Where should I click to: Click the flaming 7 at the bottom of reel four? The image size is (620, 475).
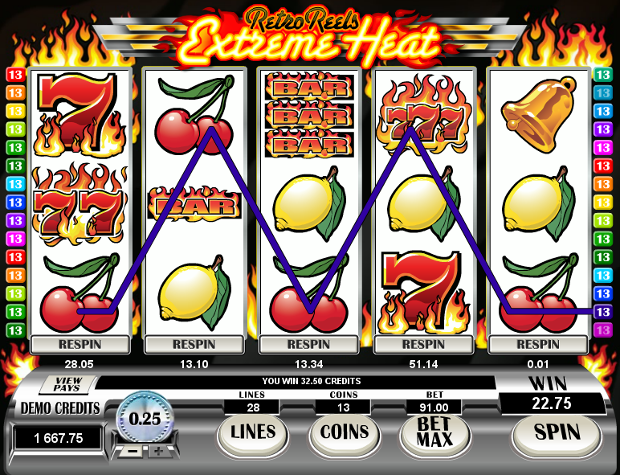point(423,293)
